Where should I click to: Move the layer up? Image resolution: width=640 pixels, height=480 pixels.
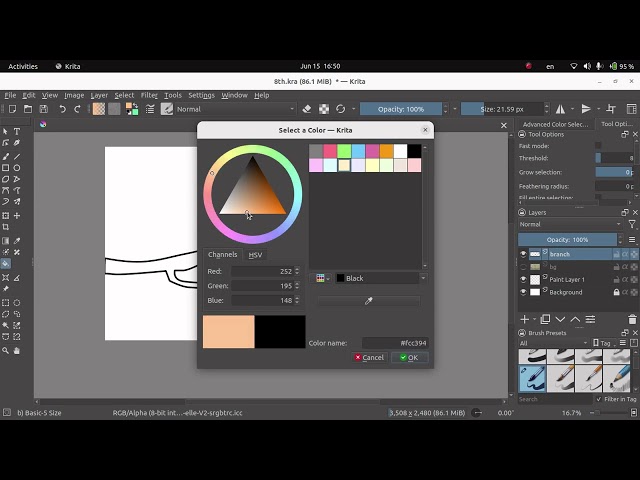coord(575,319)
